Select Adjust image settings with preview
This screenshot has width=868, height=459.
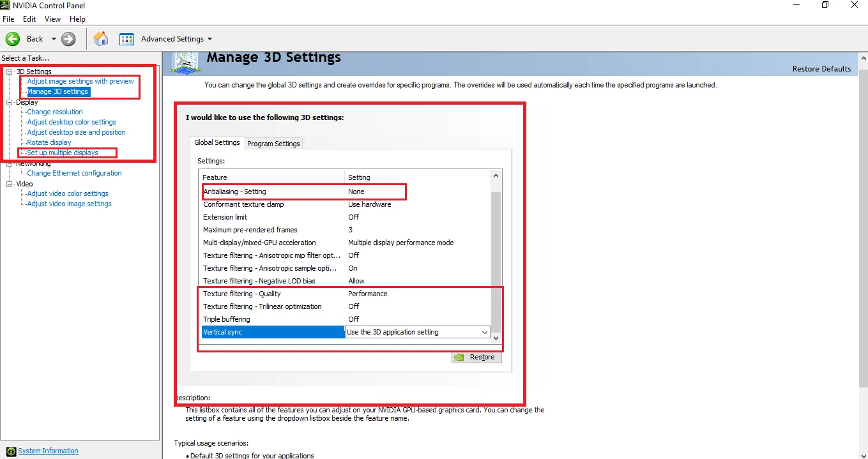point(80,81)
